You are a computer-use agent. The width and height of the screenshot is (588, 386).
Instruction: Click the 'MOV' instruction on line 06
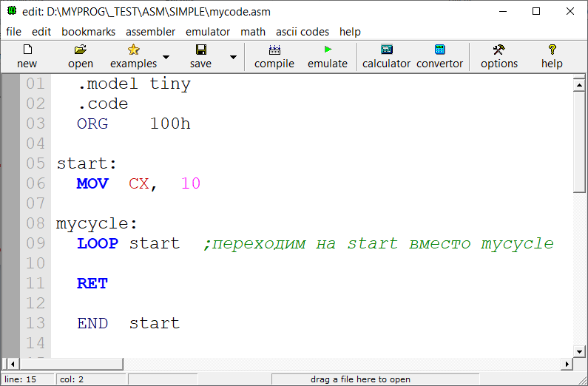92,183
